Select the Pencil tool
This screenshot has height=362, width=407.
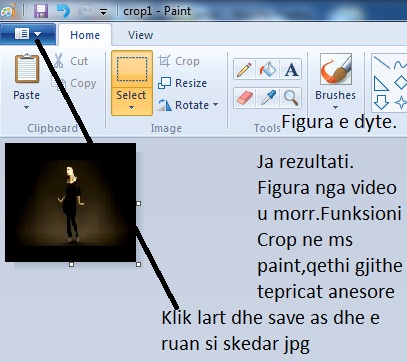click(245, 69)
